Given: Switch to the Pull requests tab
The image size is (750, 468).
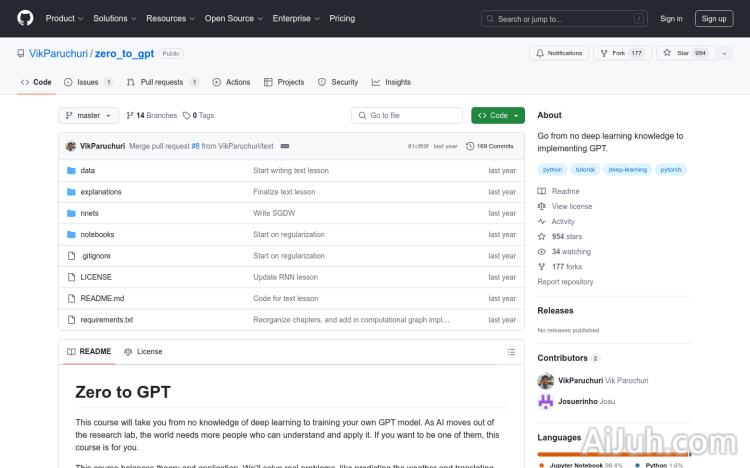Looking at the screenshot, I should [162, 82].
